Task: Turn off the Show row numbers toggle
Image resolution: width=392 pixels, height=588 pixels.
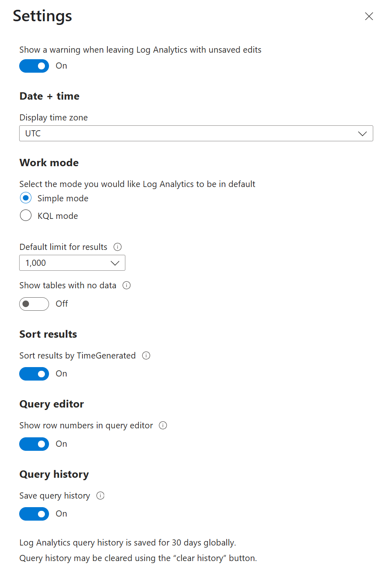Action: pos(34,444)
